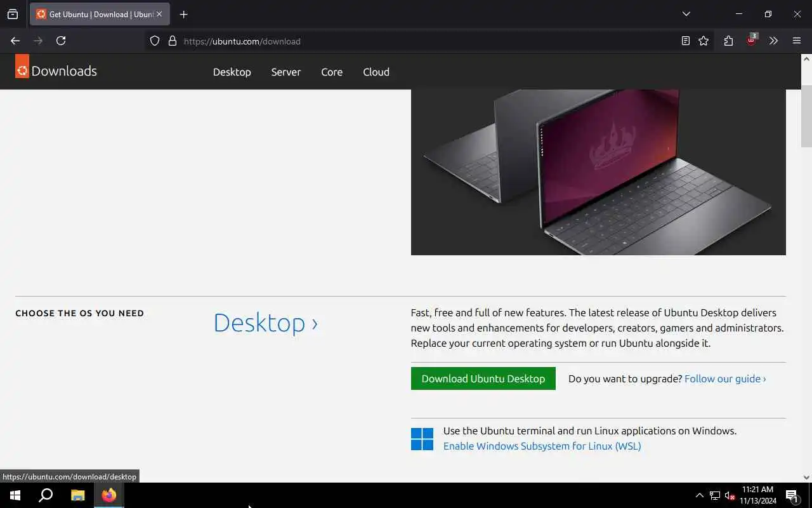
Task: Open Windows taskbar search
Action: click(46, 495)
